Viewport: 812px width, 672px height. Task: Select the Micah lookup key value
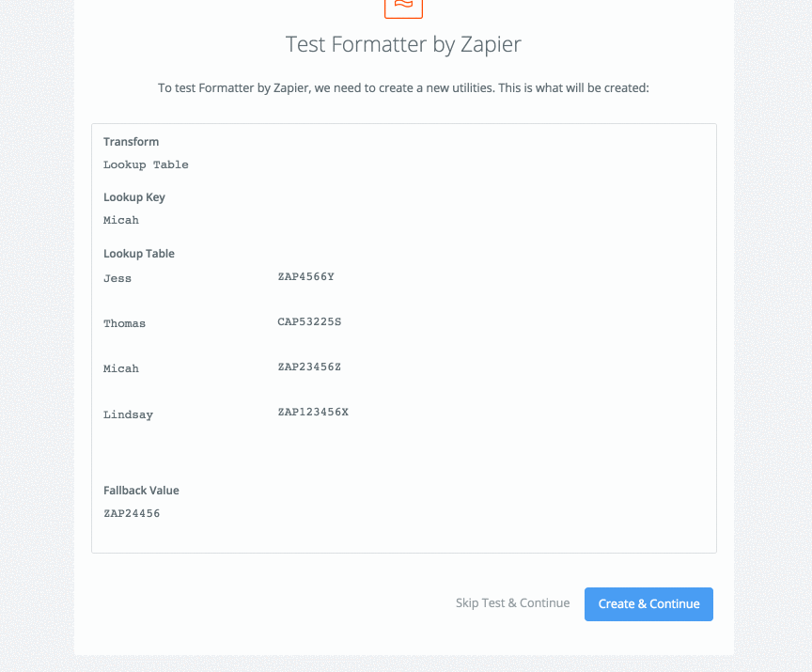[x=121, y=220]
